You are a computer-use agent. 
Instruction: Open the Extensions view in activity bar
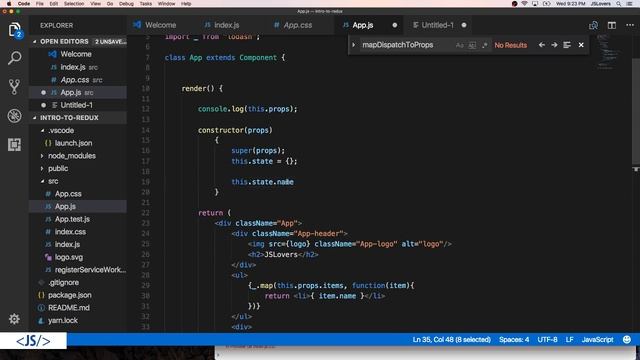14,144
